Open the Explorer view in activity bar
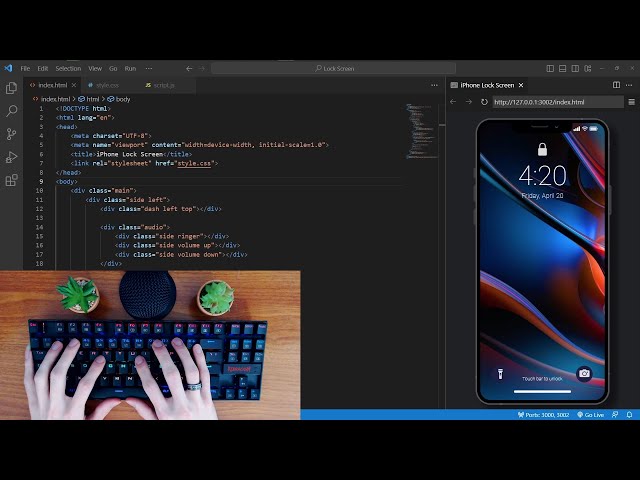The image size is (640, 480). coord(11,88)
